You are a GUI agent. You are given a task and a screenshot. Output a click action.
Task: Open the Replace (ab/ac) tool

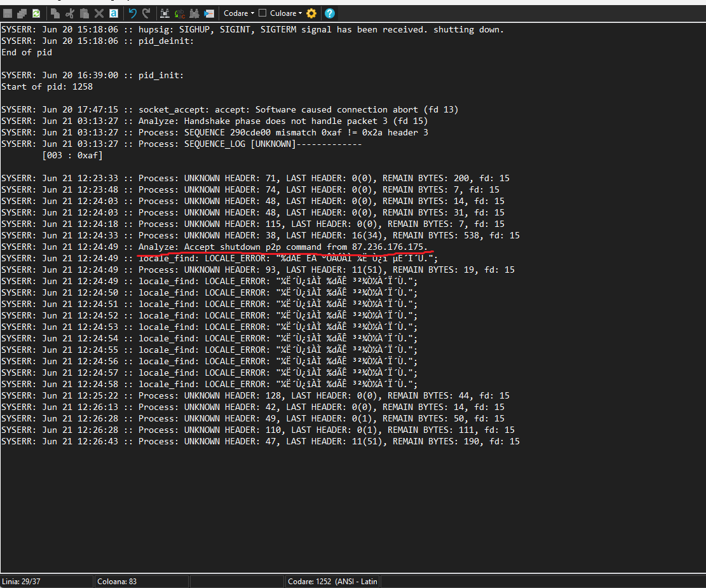coord(180,13)
